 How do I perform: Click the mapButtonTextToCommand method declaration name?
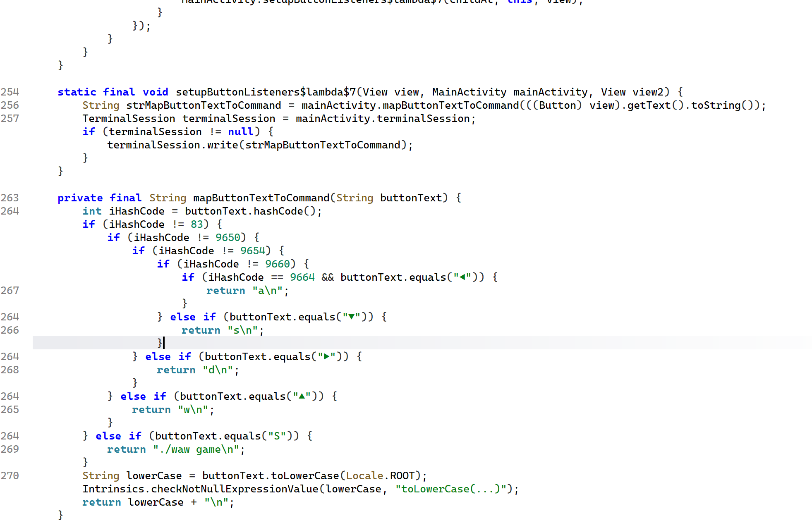click(x=261, y=198)
